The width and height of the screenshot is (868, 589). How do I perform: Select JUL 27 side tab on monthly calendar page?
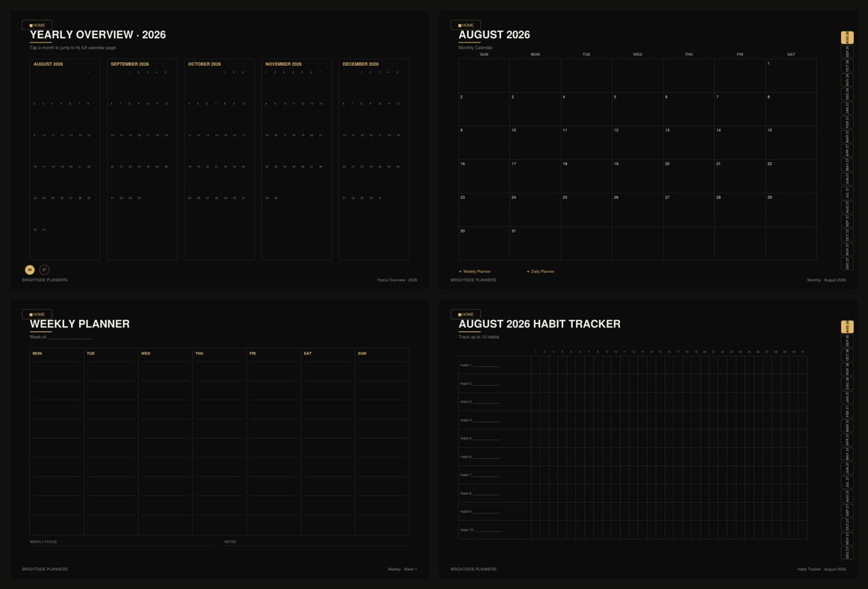[x=847, y=194]
